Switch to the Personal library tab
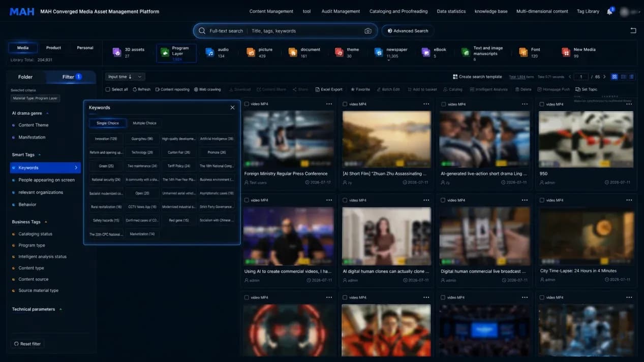 pyautogui.click(x=85, y=48)
